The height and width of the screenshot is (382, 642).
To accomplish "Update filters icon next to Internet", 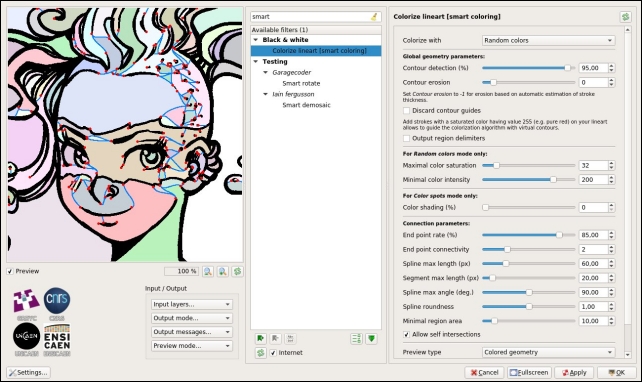I will pyautogui.click(x=260, y=353).
